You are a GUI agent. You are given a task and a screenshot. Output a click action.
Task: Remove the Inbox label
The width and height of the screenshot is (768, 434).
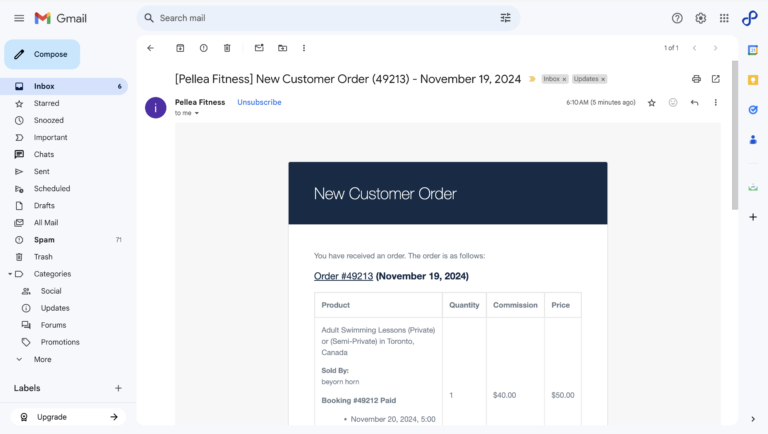coord(564,79)
